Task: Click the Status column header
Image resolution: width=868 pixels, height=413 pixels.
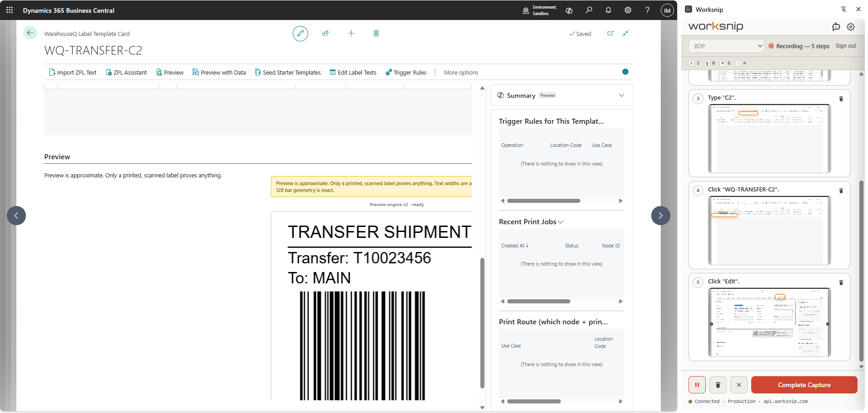Action: pos(572,246)
